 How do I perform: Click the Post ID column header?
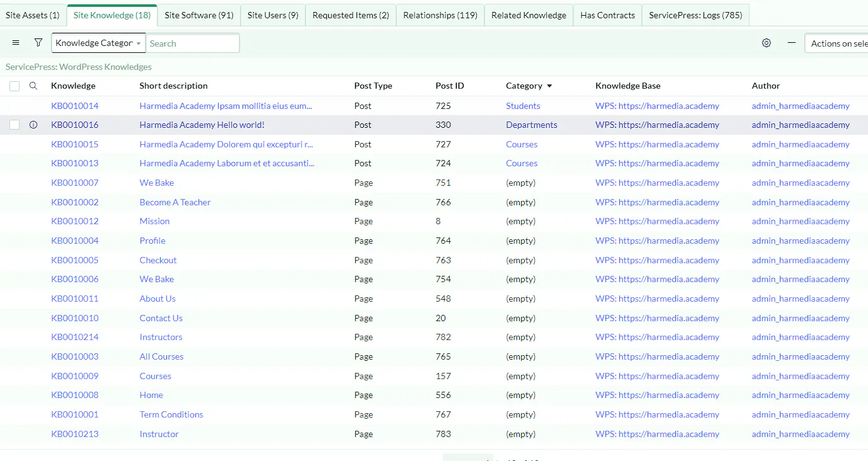(x=450, y=86)
